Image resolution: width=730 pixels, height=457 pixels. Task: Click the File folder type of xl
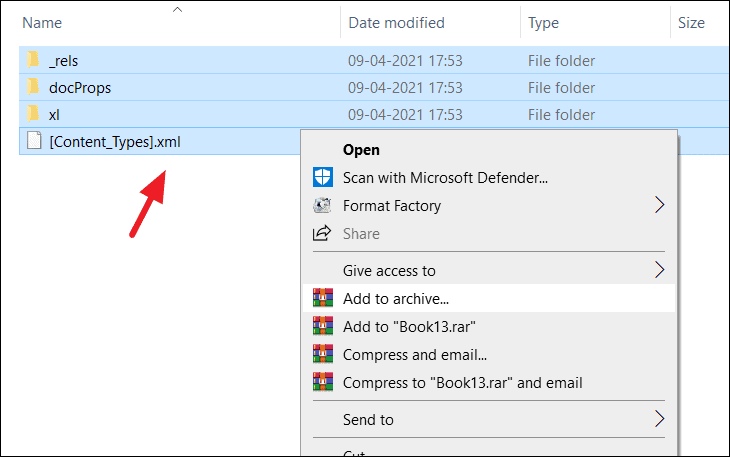click(x=561, y=115)
